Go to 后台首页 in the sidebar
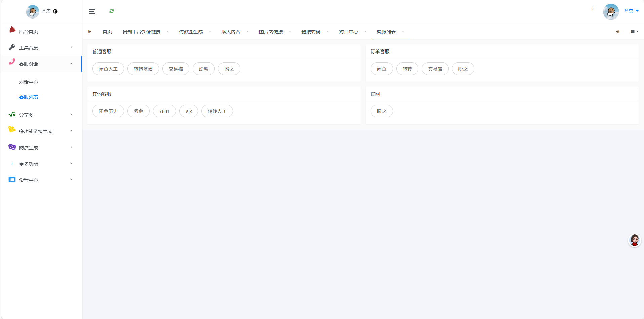This screenshot has height=319, width=644. pos(29,32)
